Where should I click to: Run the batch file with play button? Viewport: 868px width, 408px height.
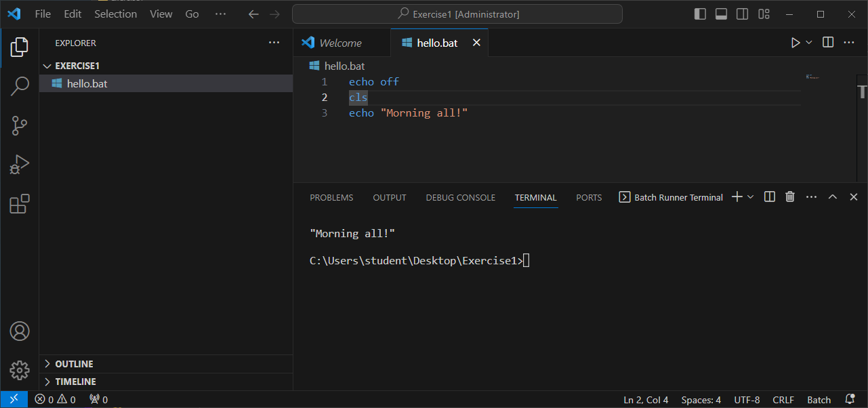click(795, 43)
